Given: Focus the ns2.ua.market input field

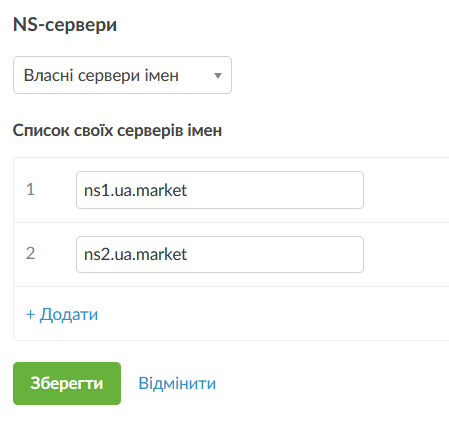Looking at the screenshot, I should (220, 254).
